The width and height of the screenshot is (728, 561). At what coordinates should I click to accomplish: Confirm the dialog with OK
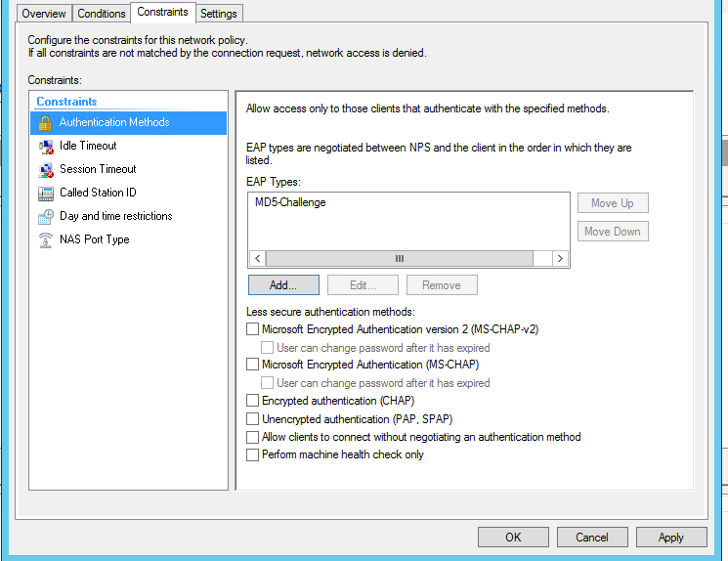[x=513, y=538]
